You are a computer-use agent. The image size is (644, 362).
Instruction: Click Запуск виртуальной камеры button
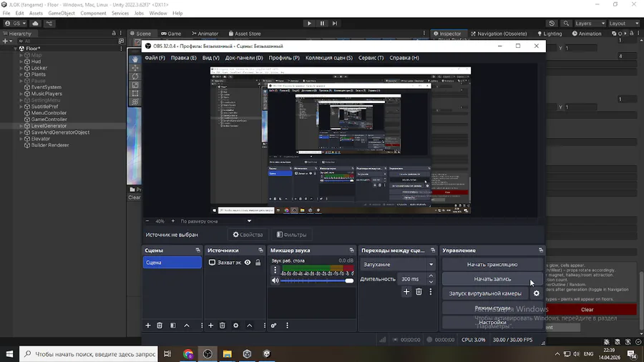coord(485,293)
